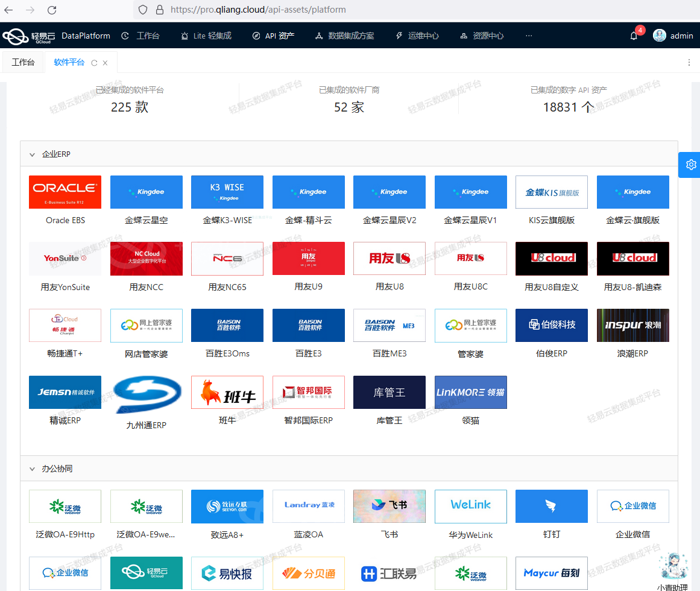Collapse the 办公协同 section
Viewport: 700px width, 591px height.
point(32,469)
